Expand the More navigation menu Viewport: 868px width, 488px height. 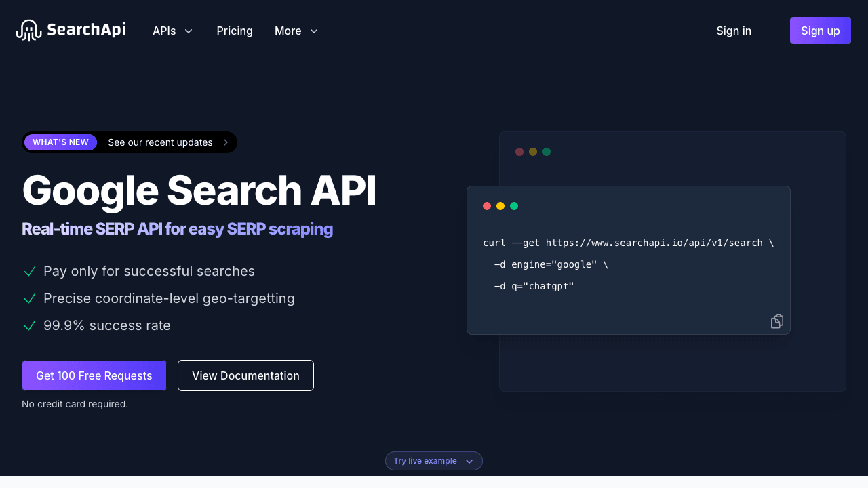point(296,30)
